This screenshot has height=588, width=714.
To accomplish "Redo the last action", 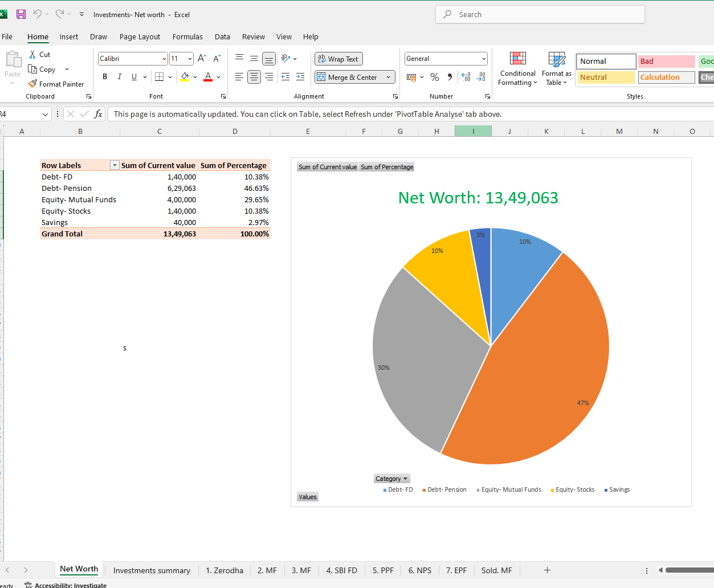I will (x=60, y=14).
